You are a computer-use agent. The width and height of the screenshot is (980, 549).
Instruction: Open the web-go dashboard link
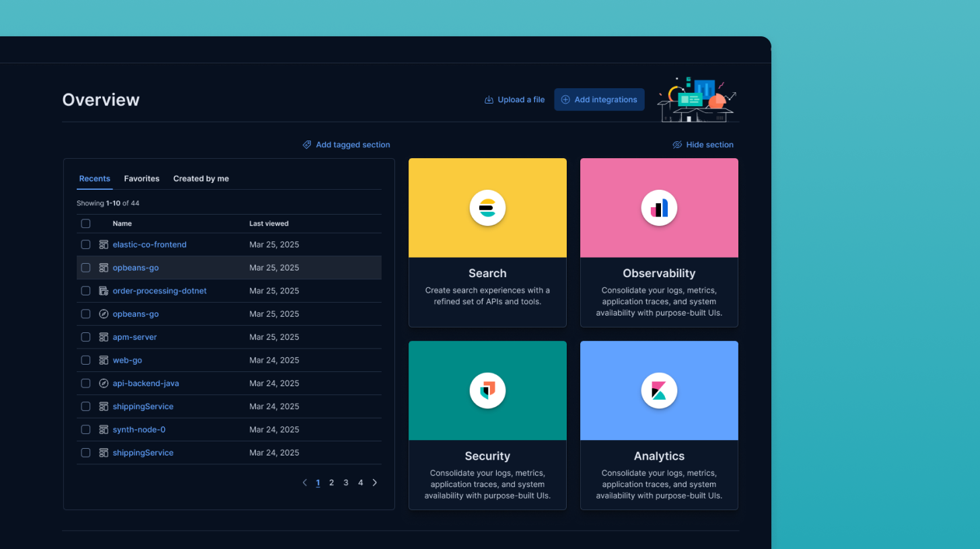click(x=127, y=360)
